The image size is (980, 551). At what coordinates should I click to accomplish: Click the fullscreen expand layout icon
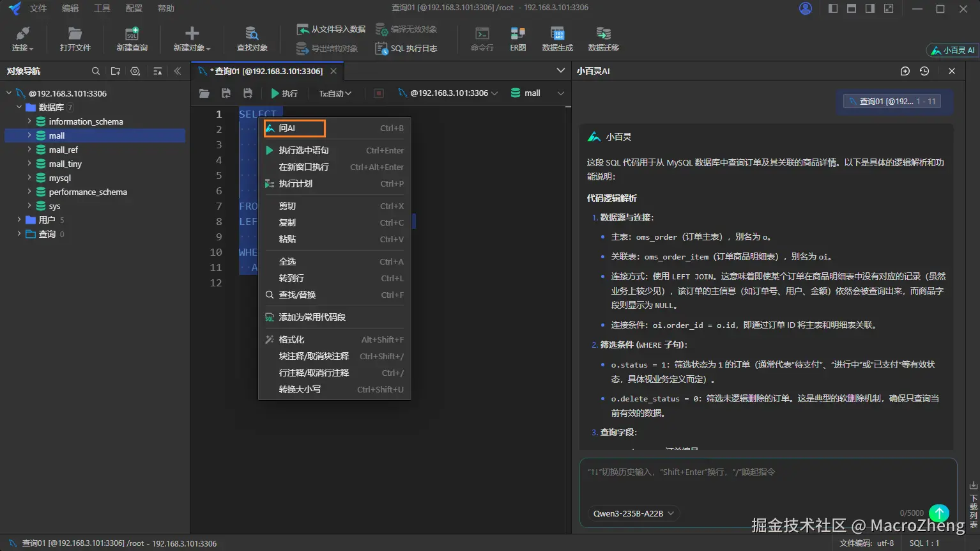point(889,8)
